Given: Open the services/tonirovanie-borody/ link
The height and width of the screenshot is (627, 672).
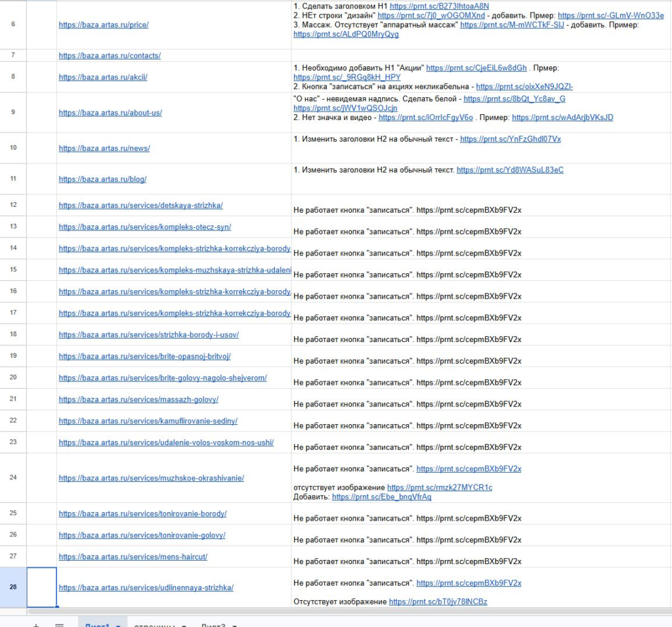Looking at the screenshot, I should [142, 514].
